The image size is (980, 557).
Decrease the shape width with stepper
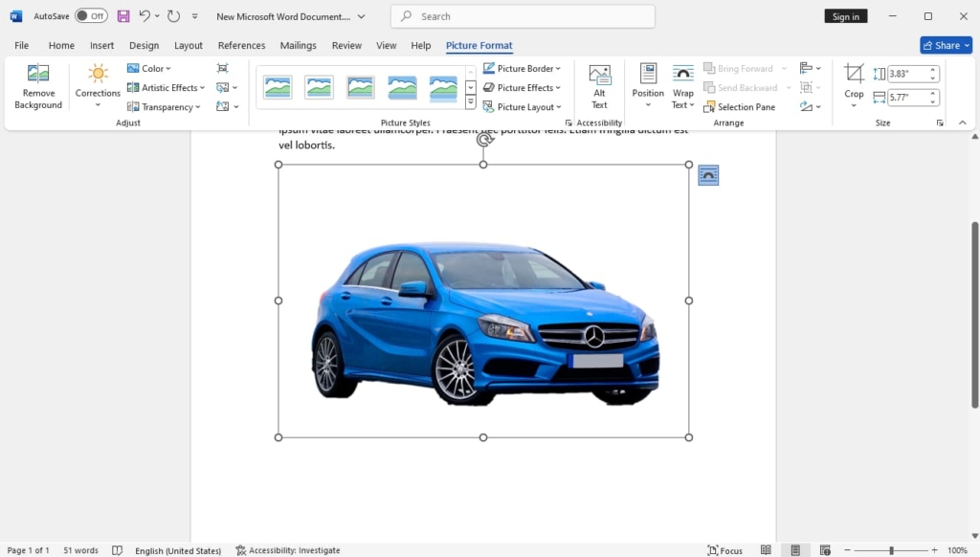(x=932, y=101)
